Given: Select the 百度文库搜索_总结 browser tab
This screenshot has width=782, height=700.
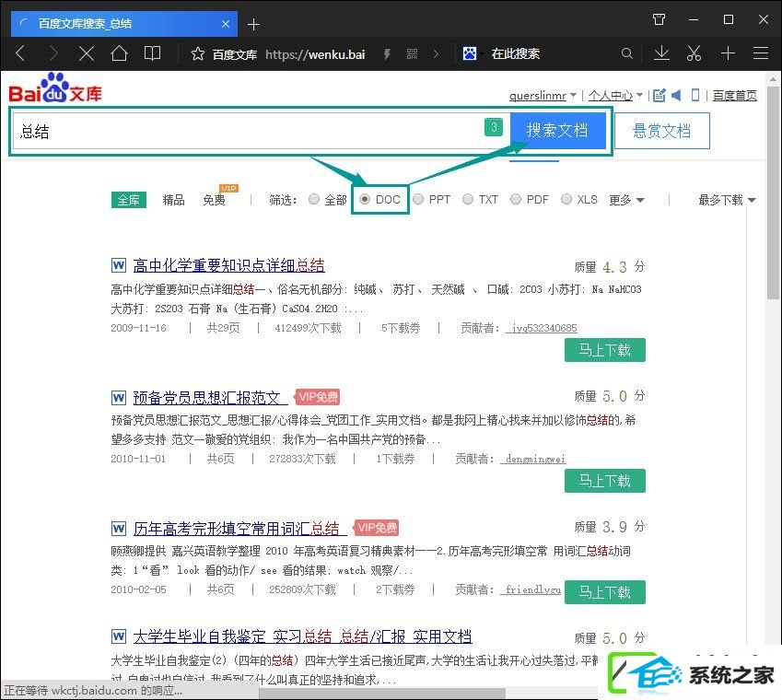Looking at the screenshot, I should (x=123, y=24).
